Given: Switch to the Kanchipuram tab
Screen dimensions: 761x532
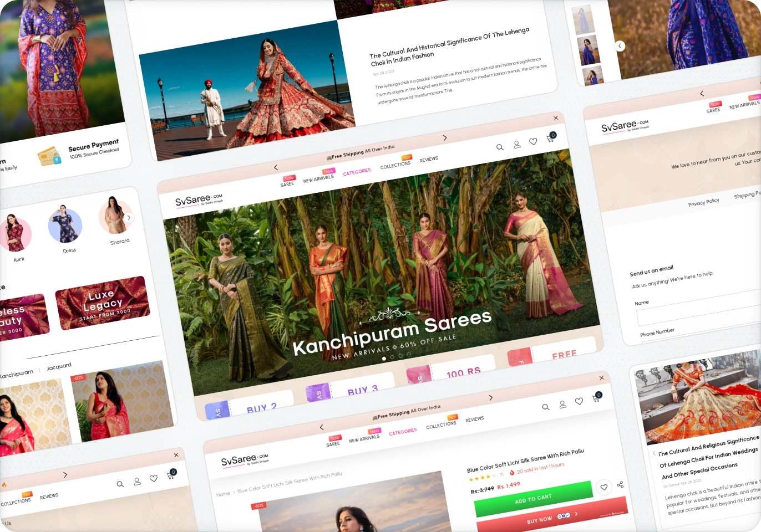Looking at the screenshot, I should (x=17, y=374).
